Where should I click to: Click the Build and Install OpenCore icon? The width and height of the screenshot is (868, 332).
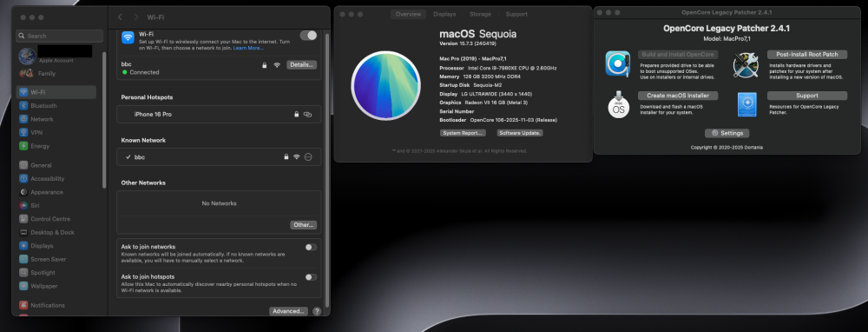(618, 63)
